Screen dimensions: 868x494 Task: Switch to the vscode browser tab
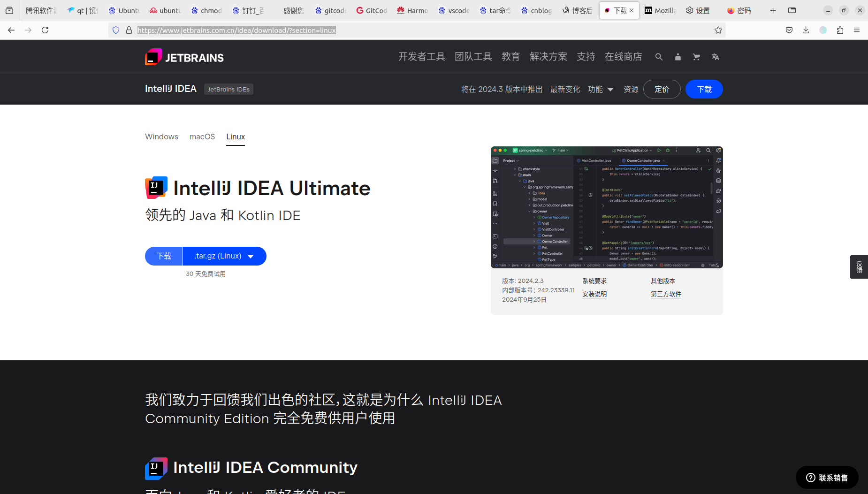(454, 10)
